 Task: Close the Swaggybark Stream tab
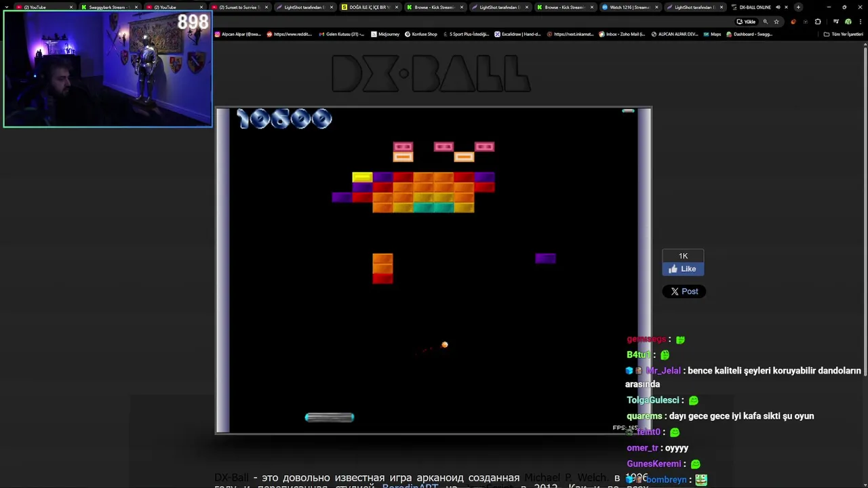click(x=136, y=7)
